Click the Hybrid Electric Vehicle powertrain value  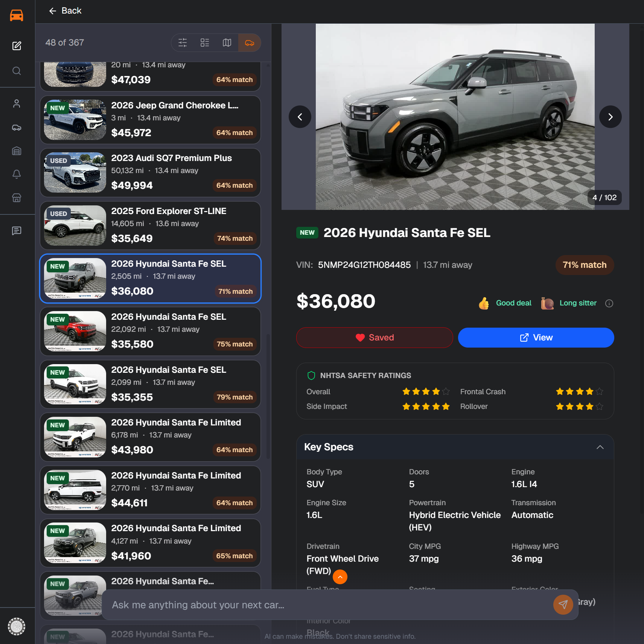455,521
